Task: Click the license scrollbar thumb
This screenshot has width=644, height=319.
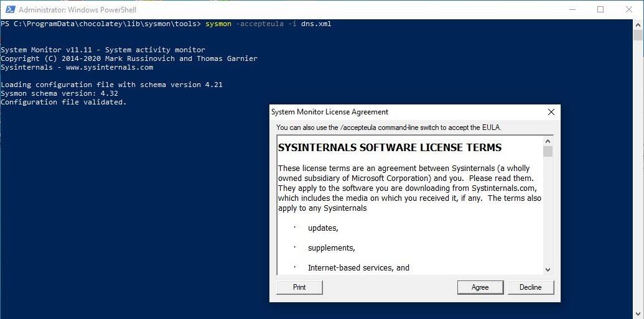Action: click(x=548, y=151)
